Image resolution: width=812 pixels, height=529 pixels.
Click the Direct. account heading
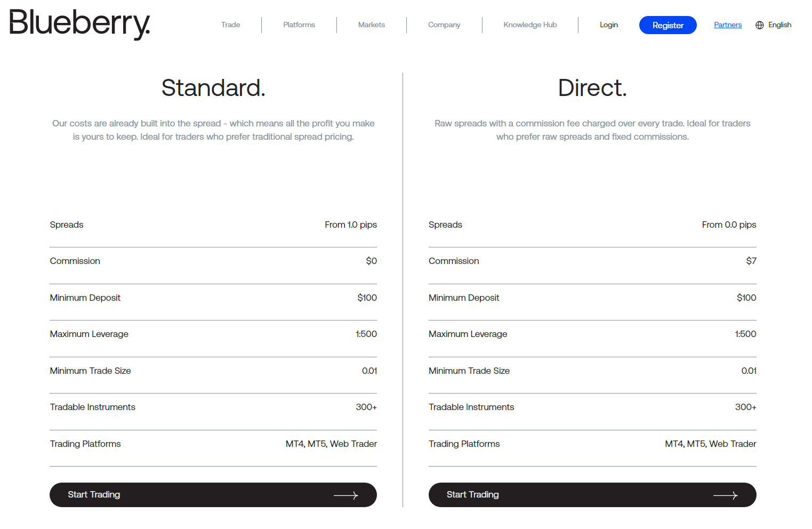click(x=592, y=88)
